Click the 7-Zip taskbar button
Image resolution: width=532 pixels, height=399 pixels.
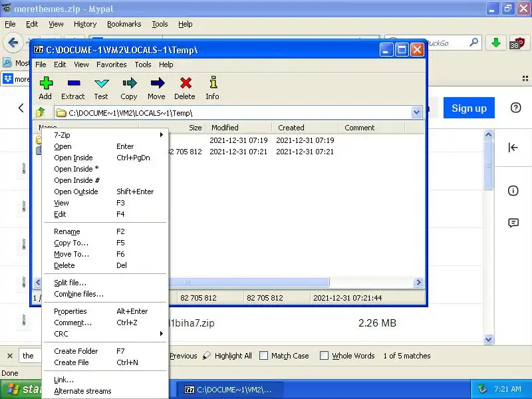pyautogui.click(x=231, y=390)
